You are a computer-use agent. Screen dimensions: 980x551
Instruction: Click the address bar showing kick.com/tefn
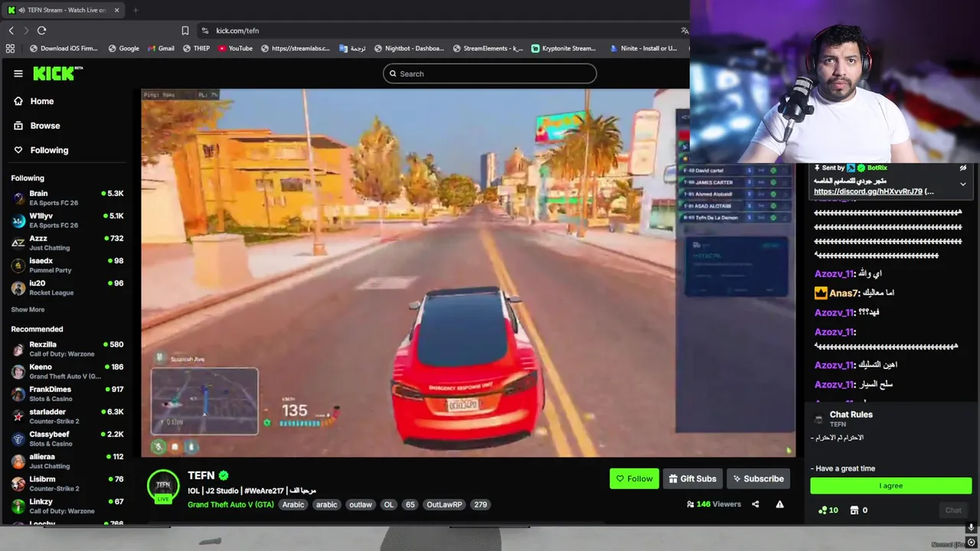[440, 31]
